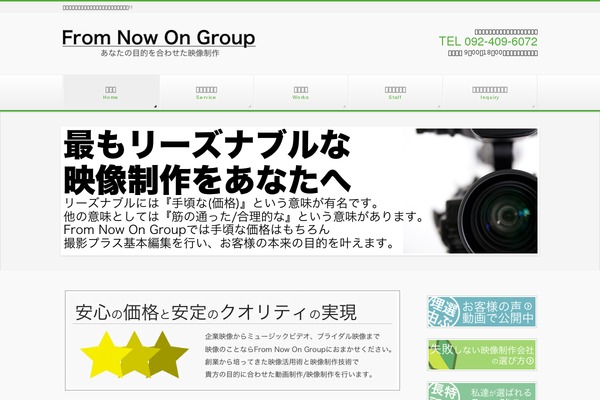Open the Service menu item
The height and width of the screenshot is (400, 600).
pyautogui.click(x=206, y=92)
